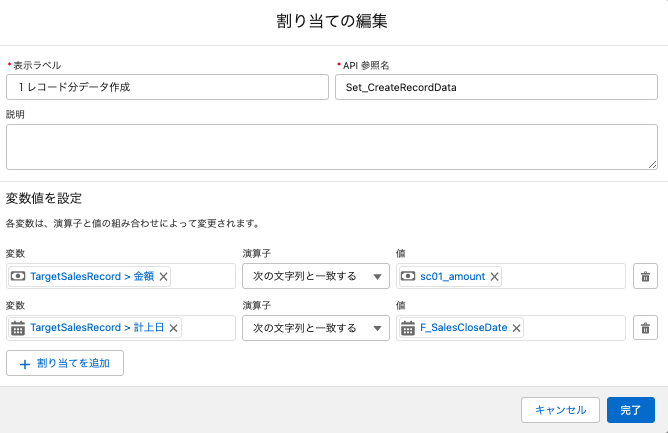Select the TargetSalesRecord > 計上日 variable text

pyautogui.click(x=97, y=328)
